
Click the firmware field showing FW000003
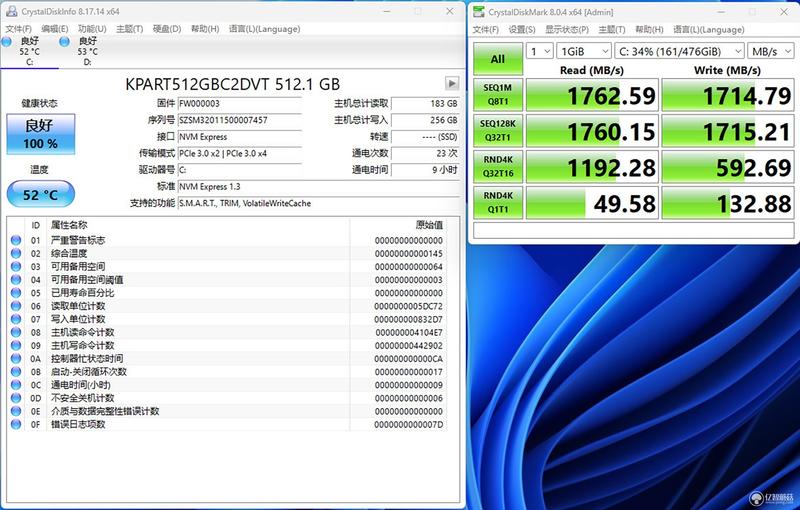(x=239, y=104)
